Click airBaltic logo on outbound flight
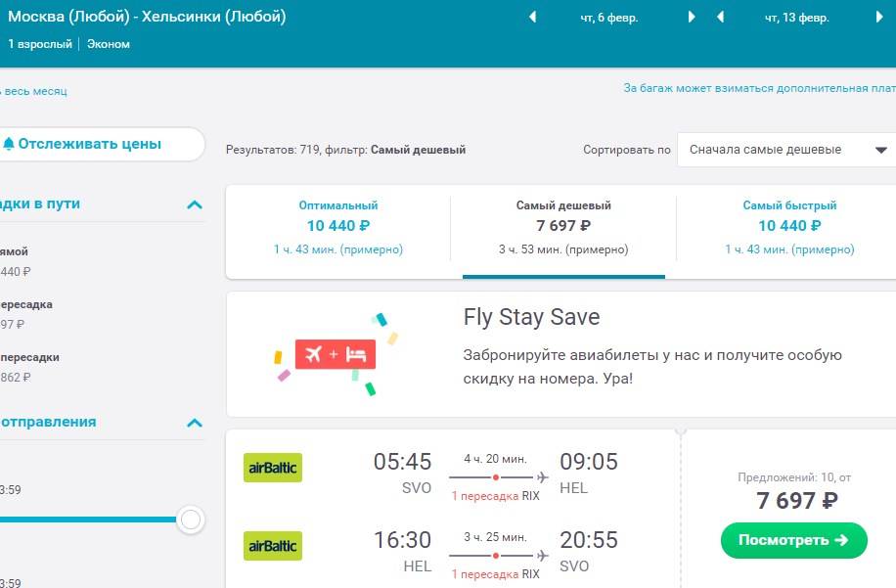Screen dimensions: 896x588 [273, 468]
